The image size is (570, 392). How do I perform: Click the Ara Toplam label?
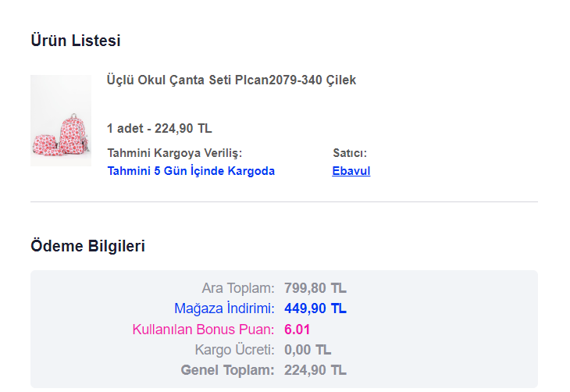pos(238,288)
